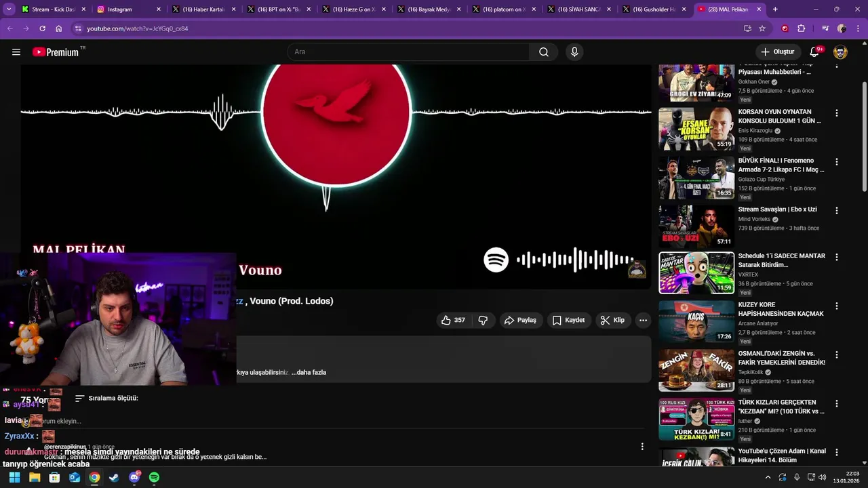
Task: Switch to the Instagram tab
Action: [129, 9]
